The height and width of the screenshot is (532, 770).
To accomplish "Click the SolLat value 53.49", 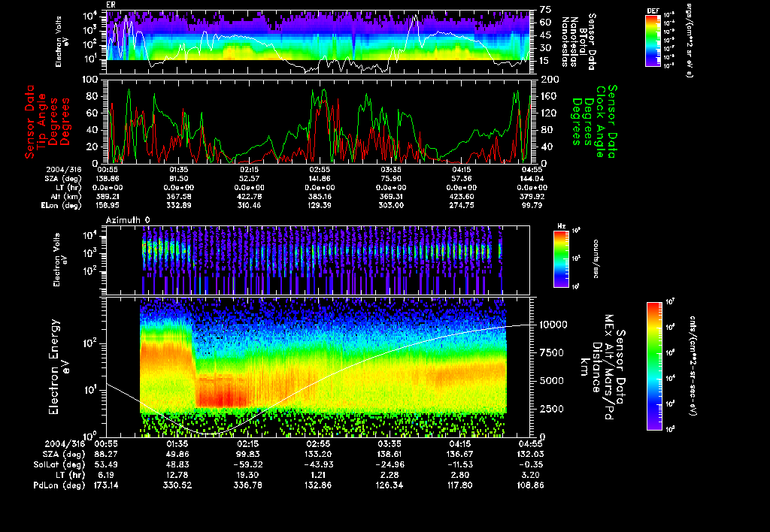I will (105, 464).
